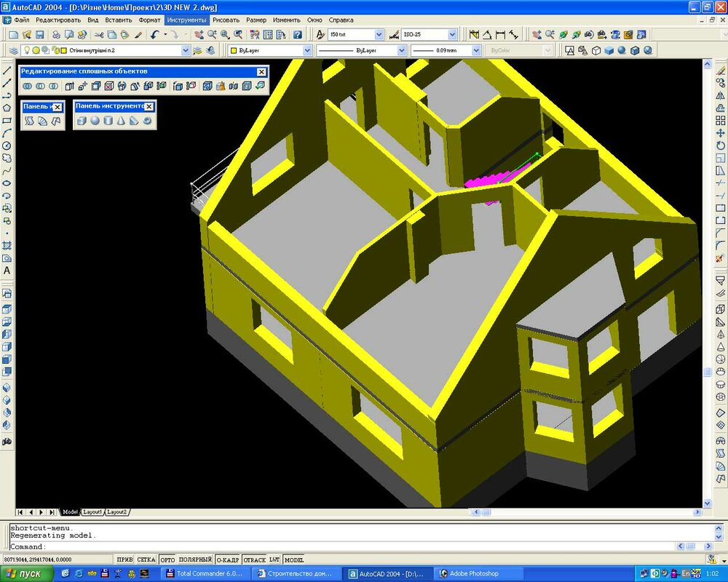Select the Cone solid tool icon
Viewport: 728px width, 582px height.
(x=121, y=121)
